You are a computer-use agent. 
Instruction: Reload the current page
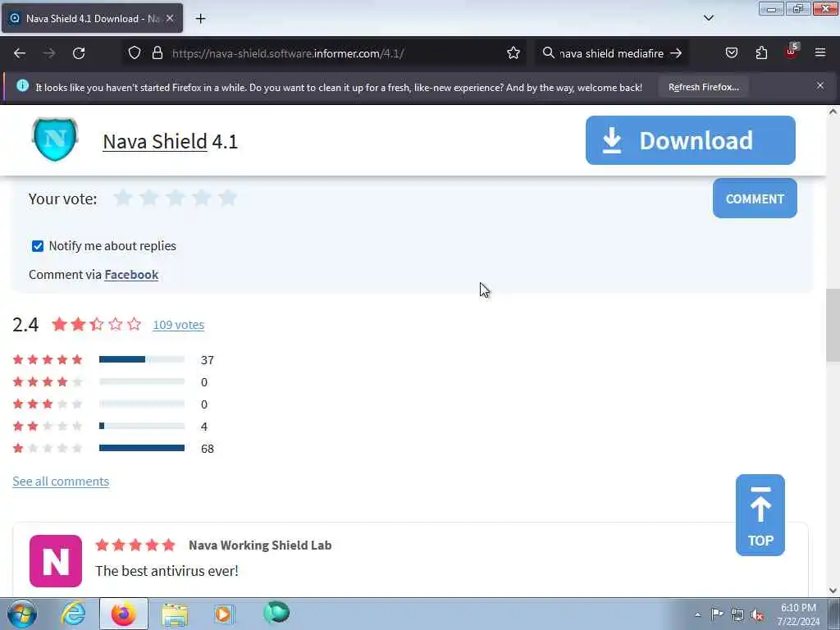click(x=79, y=53)
